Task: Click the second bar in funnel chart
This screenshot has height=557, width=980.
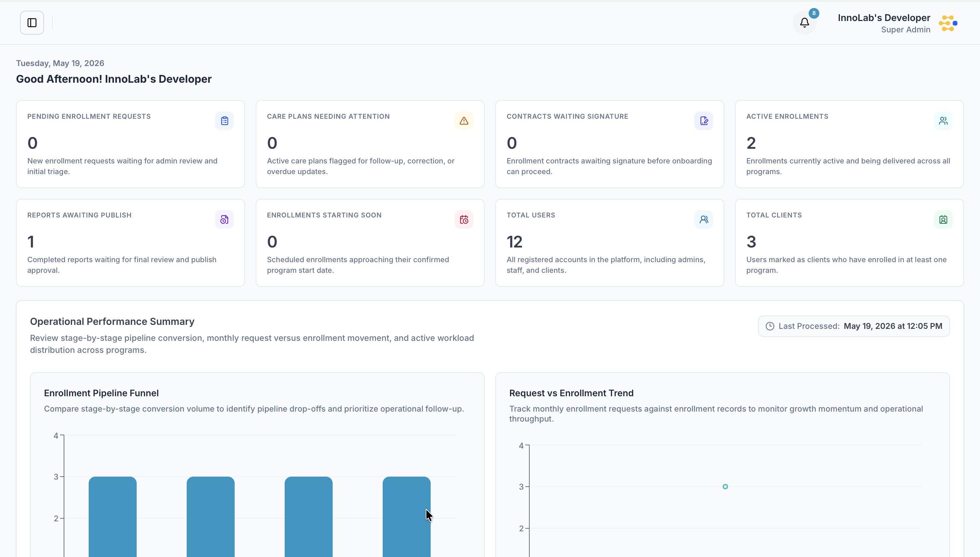Action: click(211, 516)
